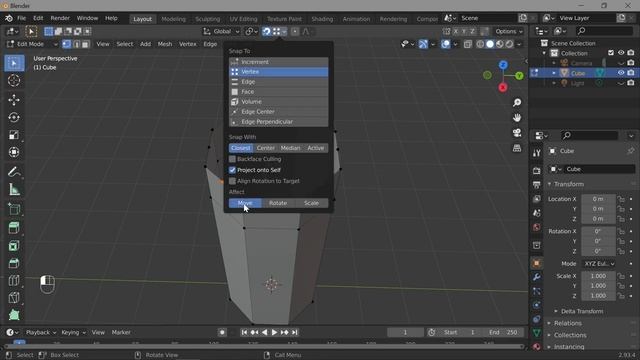Click the Location X value field
The image size is (640, 360).
click(598, 199)
